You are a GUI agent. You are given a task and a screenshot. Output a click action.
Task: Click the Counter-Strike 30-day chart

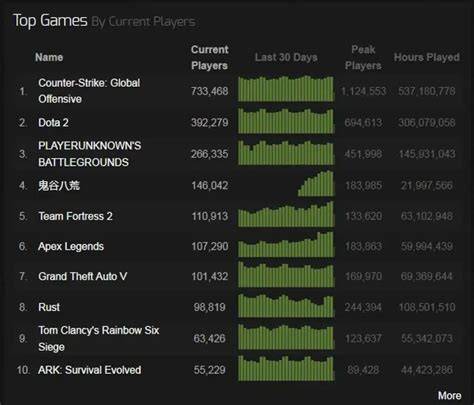tap(286, 89)
